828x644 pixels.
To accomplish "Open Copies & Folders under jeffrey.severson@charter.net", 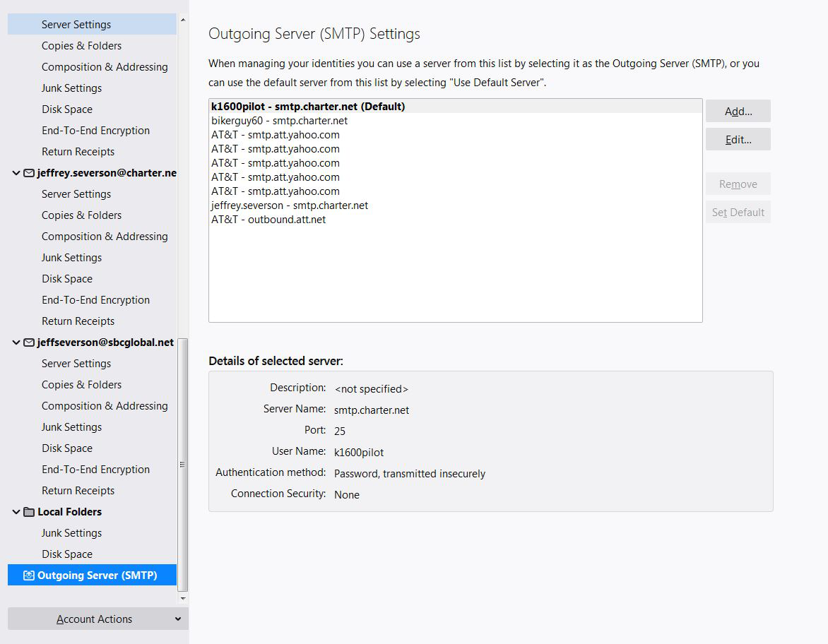I will point(81,215).
